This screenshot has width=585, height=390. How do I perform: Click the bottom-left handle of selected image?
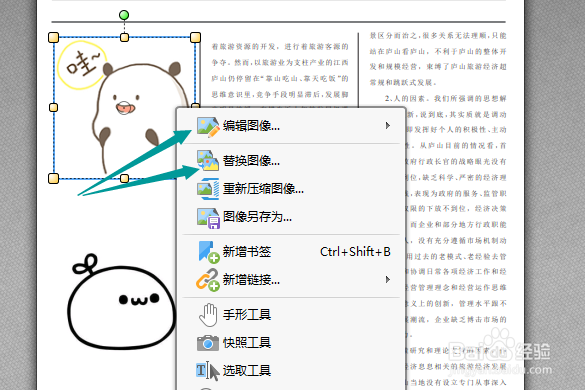53,178
